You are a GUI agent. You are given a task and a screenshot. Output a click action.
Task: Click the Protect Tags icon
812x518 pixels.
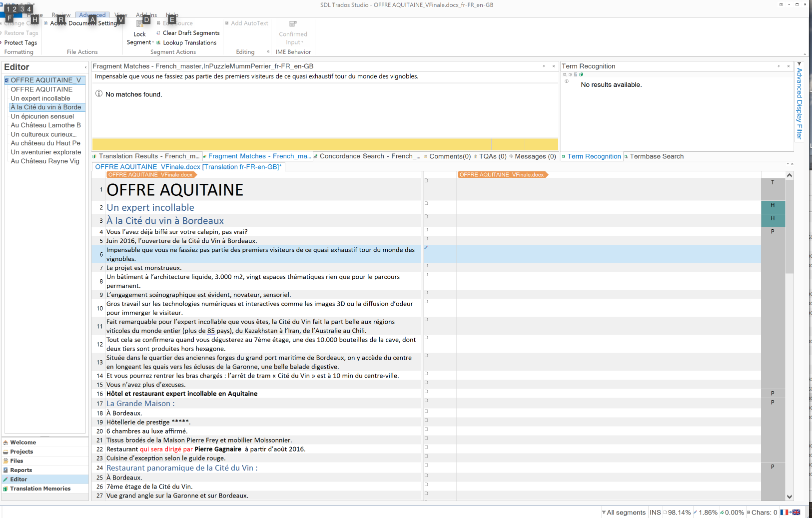[x=2, y=43]
